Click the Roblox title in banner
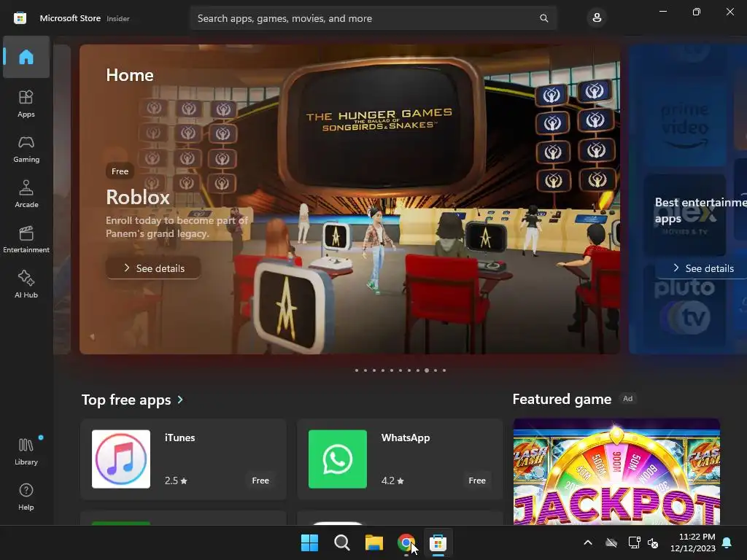747x560 pixels. click(x=138, y=197)
